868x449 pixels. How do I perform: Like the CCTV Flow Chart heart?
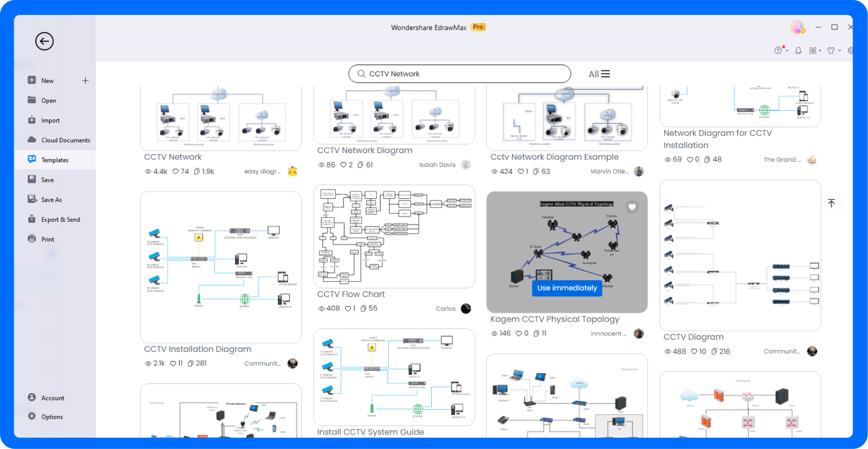click(x=348, y=309)
